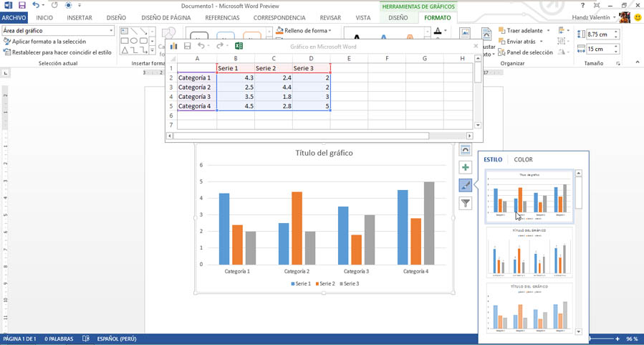
Task: Open the INSERTAR ribbon tab
Action: (x=80, y=17)
